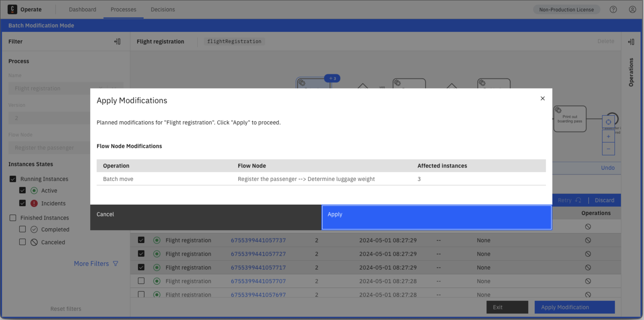Select instance 6755399441057707 row checkbox

point(141,281)
